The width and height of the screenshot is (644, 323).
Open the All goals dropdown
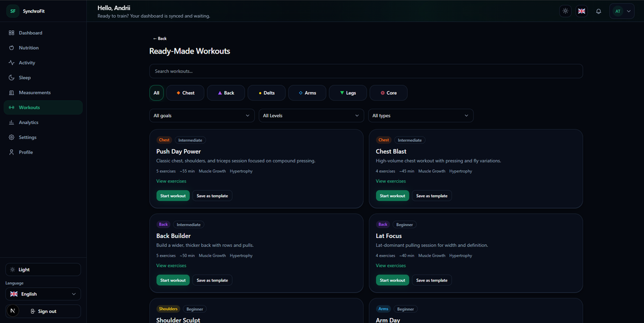point(202,115)
